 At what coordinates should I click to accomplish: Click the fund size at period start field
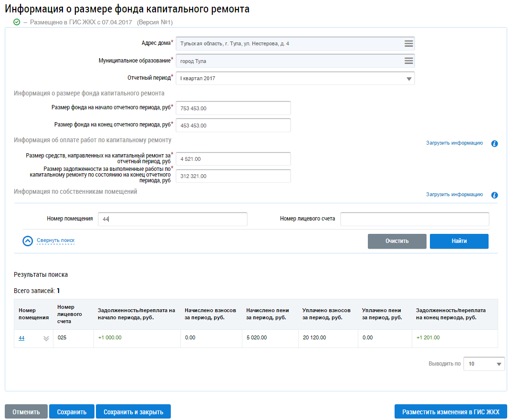(x=233, y=108)
